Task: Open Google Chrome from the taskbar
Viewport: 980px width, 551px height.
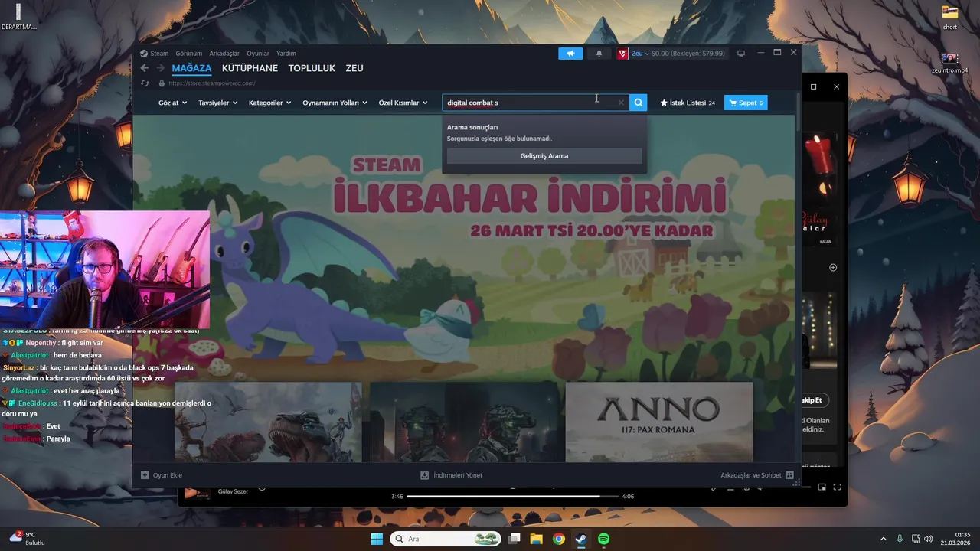Action: [559, 539]
